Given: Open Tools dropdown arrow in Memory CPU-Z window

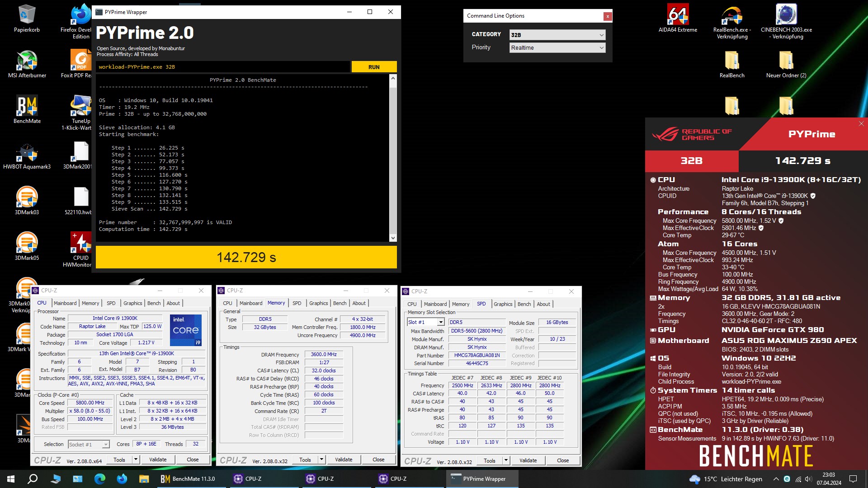Looking at the screenshot, I should click(x=321, y=460).
